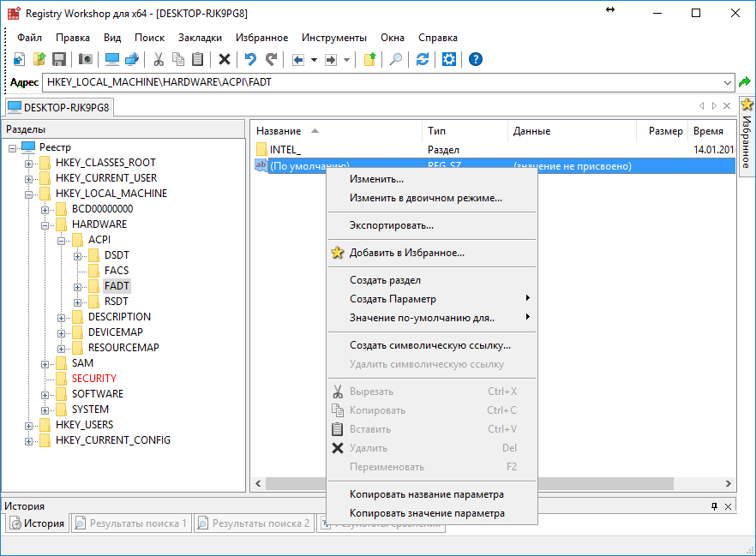Click the blue Help question mark icon

coord(476,59)
